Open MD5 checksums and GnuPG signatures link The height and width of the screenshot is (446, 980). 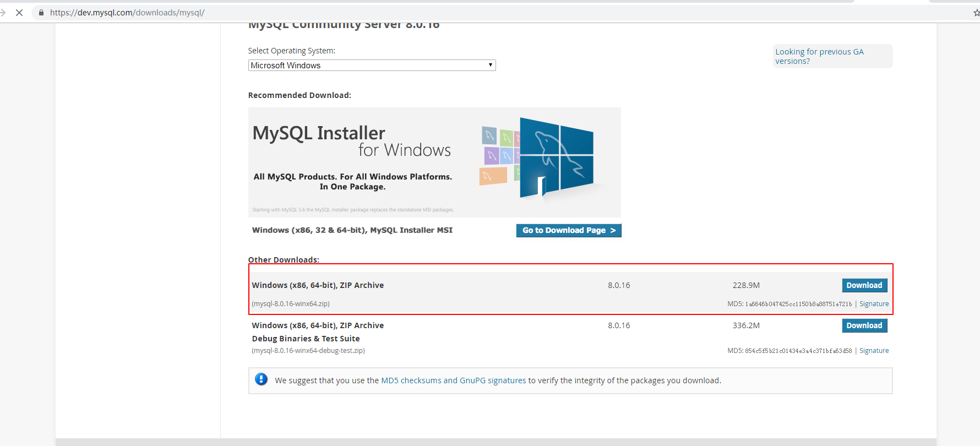454,380
